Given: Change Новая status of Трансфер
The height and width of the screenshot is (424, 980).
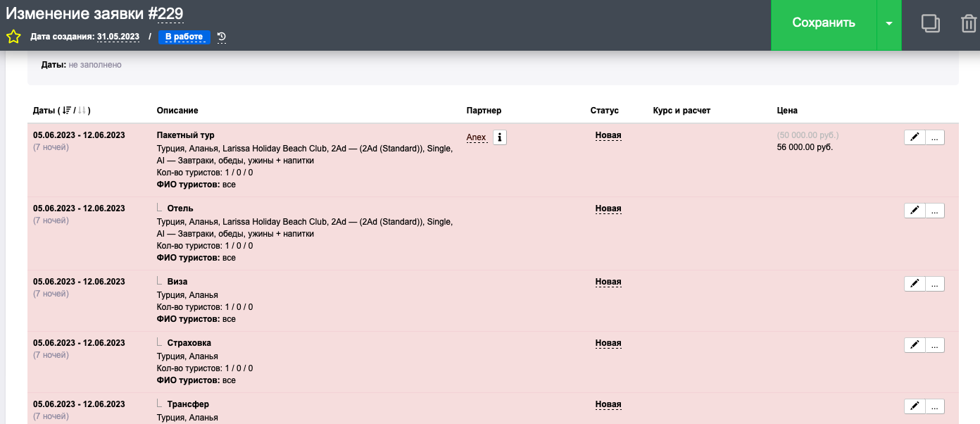Looking at the screenshot, I should click(608, 404).
